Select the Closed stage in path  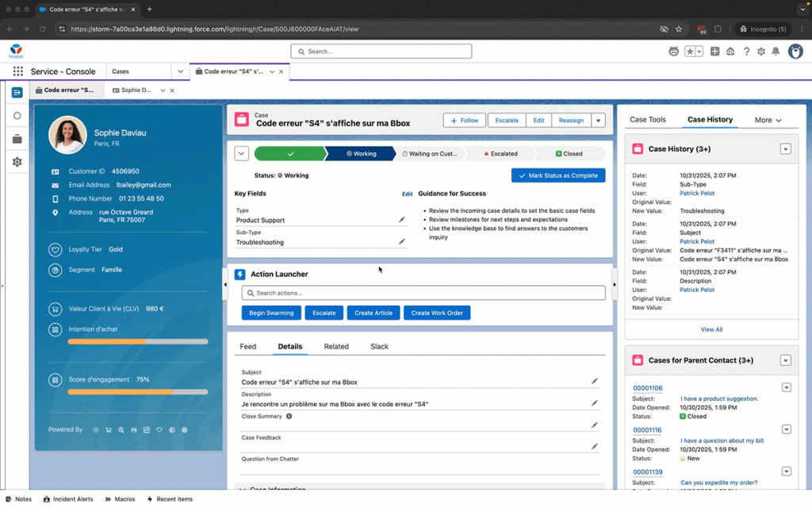click(x=569, y=154)
